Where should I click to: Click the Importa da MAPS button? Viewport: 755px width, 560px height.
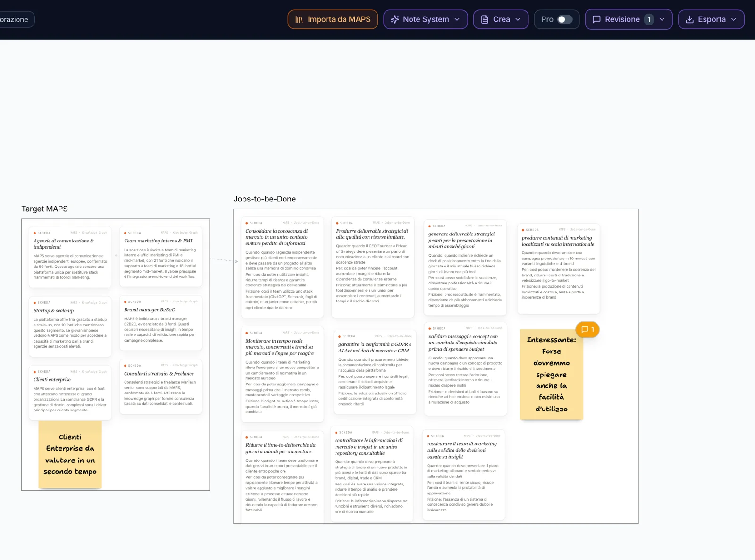(333, 19)
